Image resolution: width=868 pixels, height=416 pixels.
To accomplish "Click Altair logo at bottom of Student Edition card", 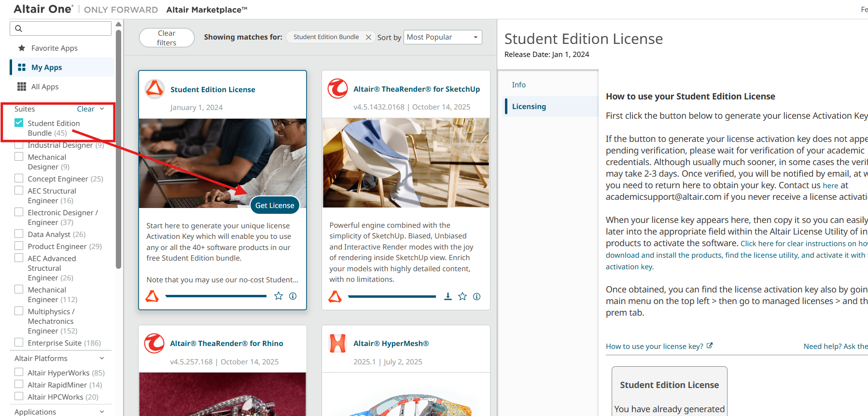I will 152,296.
